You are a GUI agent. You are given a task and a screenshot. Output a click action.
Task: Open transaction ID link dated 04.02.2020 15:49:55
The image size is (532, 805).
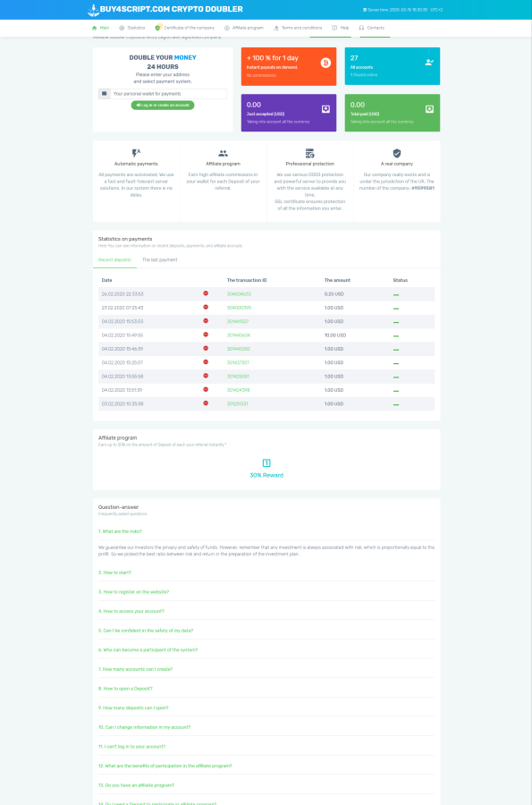point(239,335)
